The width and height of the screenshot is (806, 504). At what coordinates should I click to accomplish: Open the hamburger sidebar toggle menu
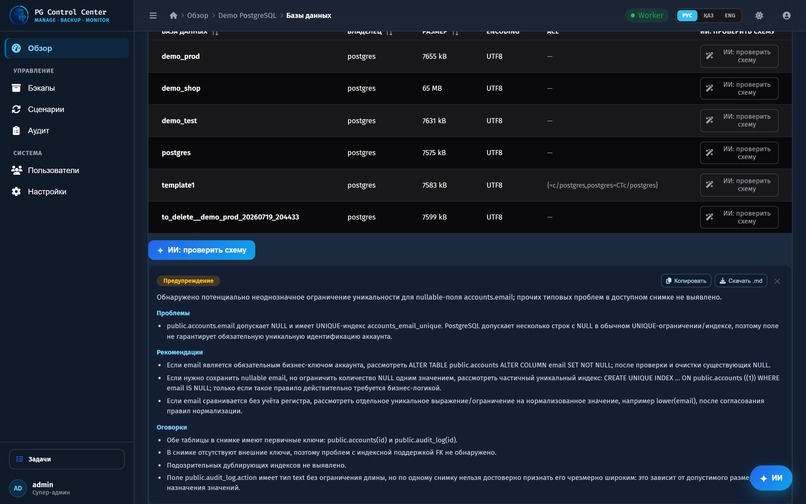coord(153,15)
